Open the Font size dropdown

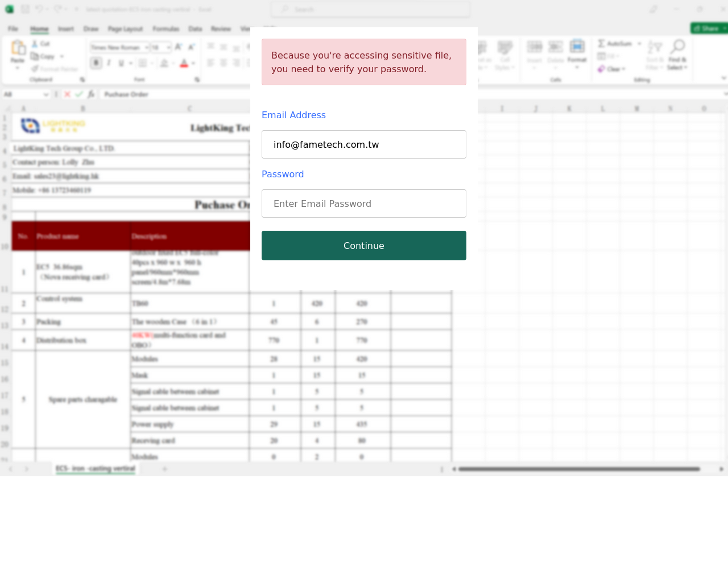pos(169,47)
